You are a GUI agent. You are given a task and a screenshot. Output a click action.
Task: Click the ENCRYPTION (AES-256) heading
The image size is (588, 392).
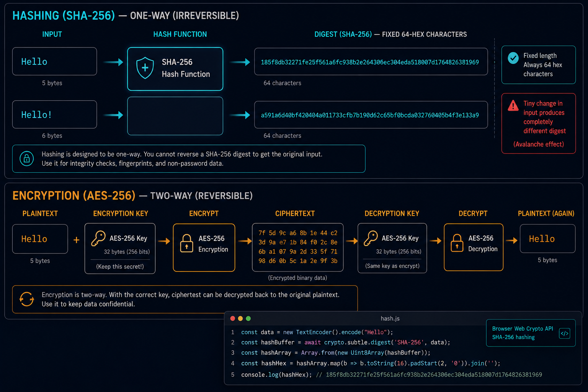coord(74,196)
